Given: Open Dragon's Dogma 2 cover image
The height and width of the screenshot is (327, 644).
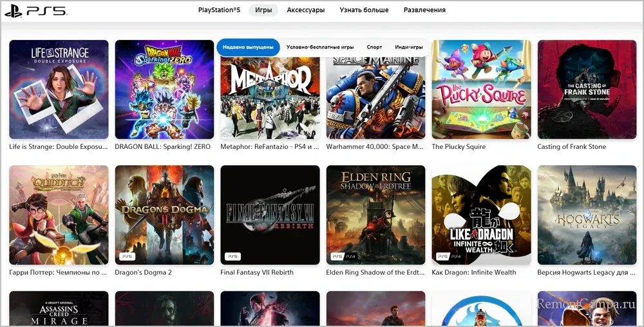Looking at the screenshot, I should [x=164, y=215].
